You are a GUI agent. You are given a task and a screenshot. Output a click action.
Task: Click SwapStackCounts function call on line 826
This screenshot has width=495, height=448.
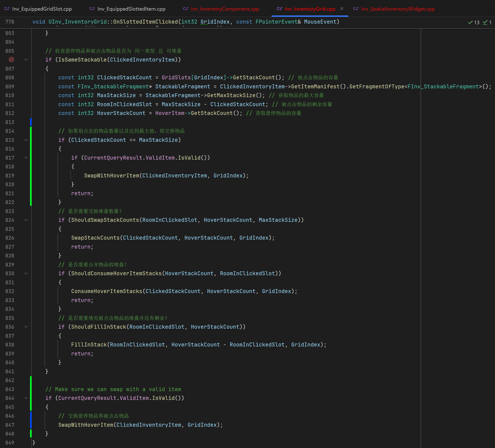[95, 238]
